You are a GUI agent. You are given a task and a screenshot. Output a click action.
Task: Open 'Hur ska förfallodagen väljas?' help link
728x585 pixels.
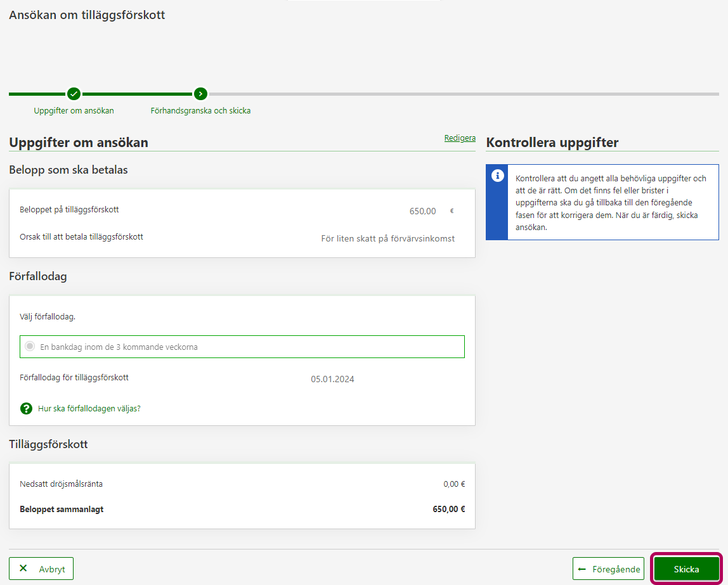89,409
